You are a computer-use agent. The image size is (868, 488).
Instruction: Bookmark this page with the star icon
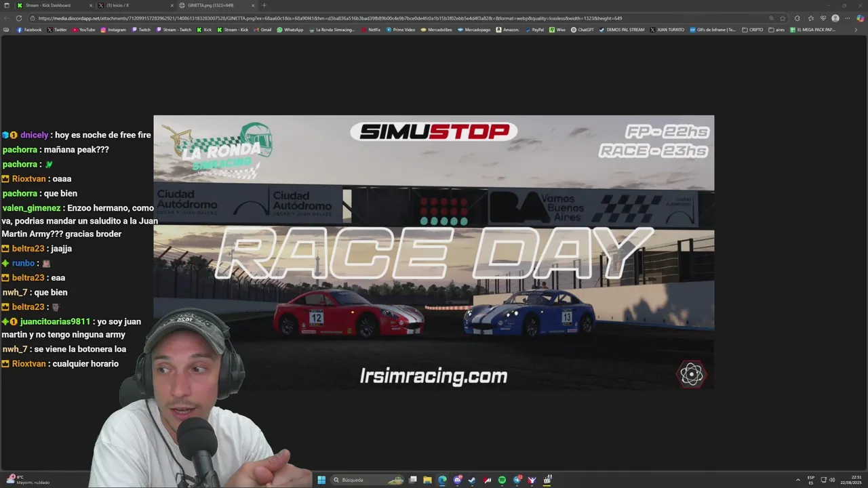point(783,18)
